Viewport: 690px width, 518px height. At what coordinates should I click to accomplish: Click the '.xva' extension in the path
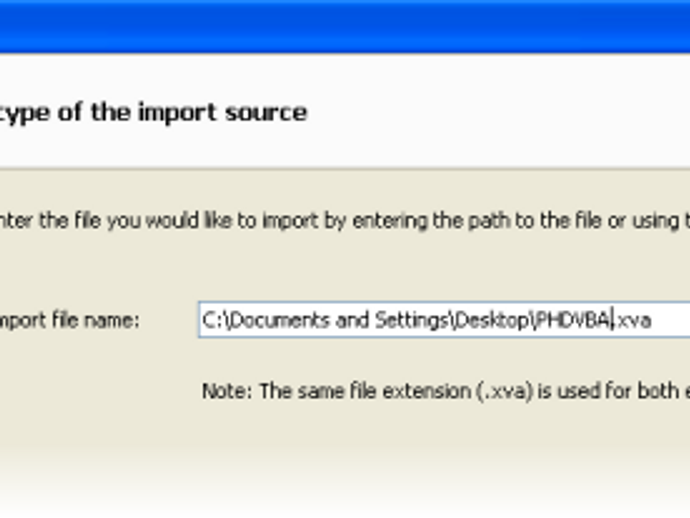634,320
